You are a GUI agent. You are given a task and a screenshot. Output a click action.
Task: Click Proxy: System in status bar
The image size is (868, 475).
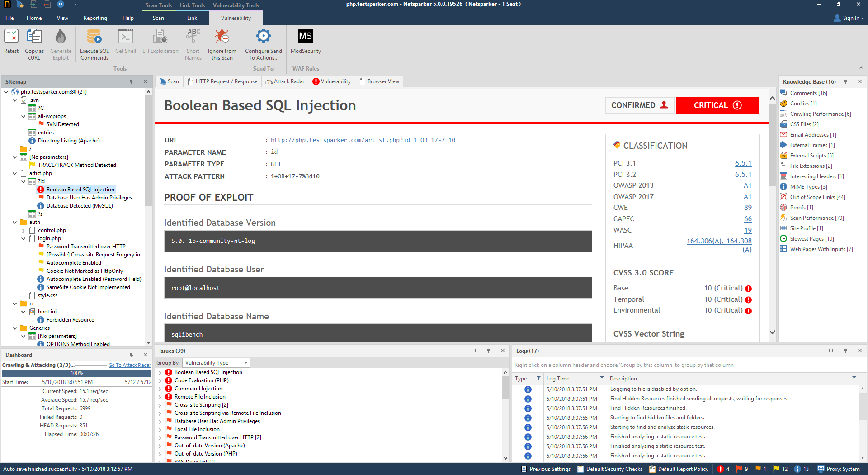839,469
